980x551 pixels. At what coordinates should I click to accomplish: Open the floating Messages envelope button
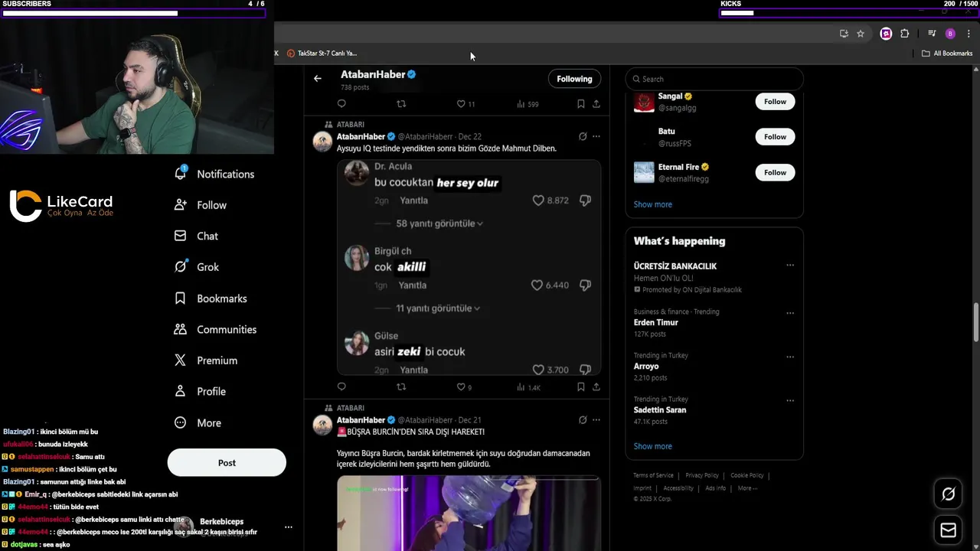[x=948, y=530]
